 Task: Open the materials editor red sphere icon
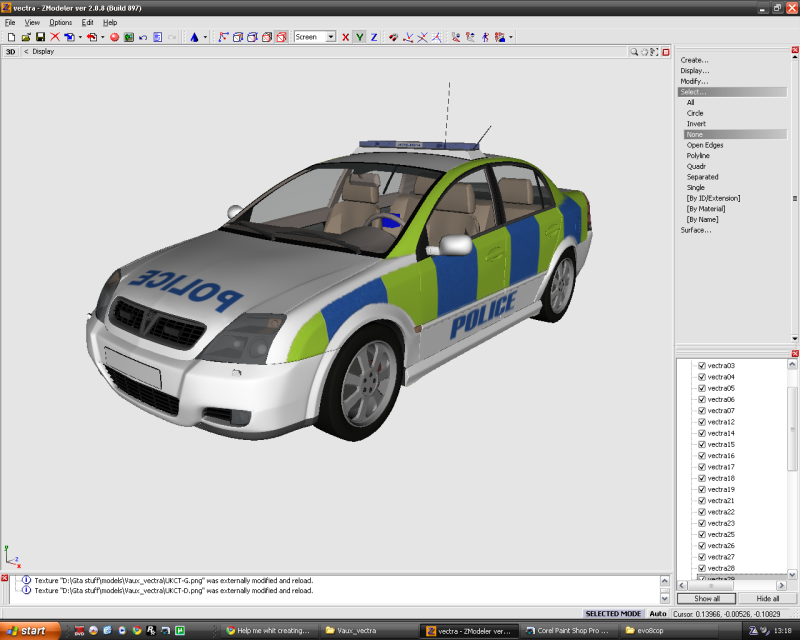pos(114,37)
